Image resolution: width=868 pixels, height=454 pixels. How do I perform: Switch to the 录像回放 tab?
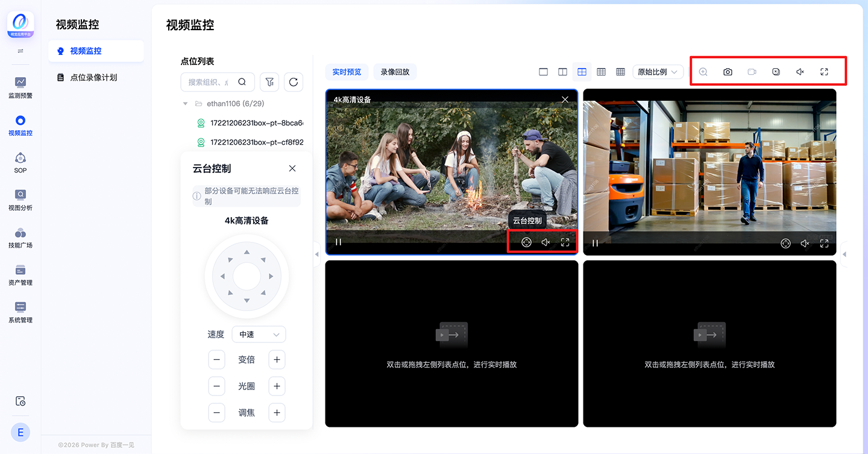pyautogui.click(x=395, y=72)
